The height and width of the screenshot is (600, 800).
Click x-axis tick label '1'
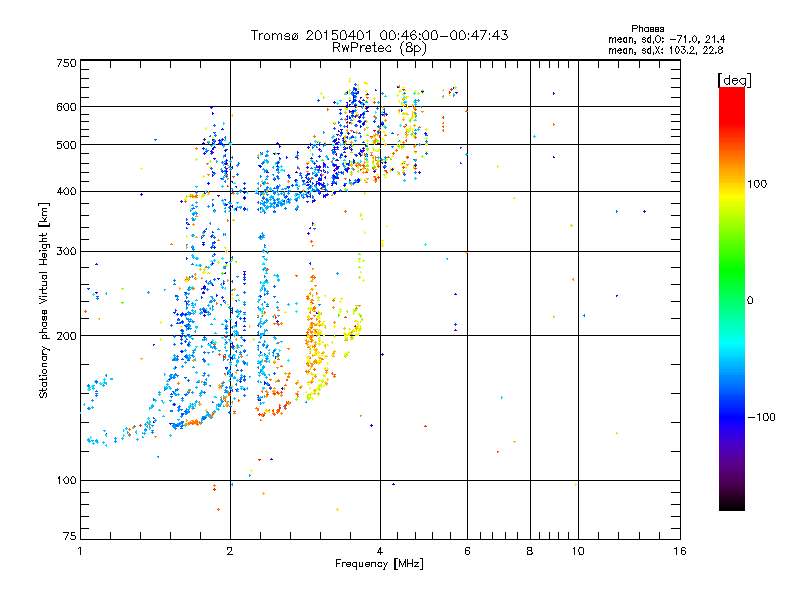tap(80, 551)
